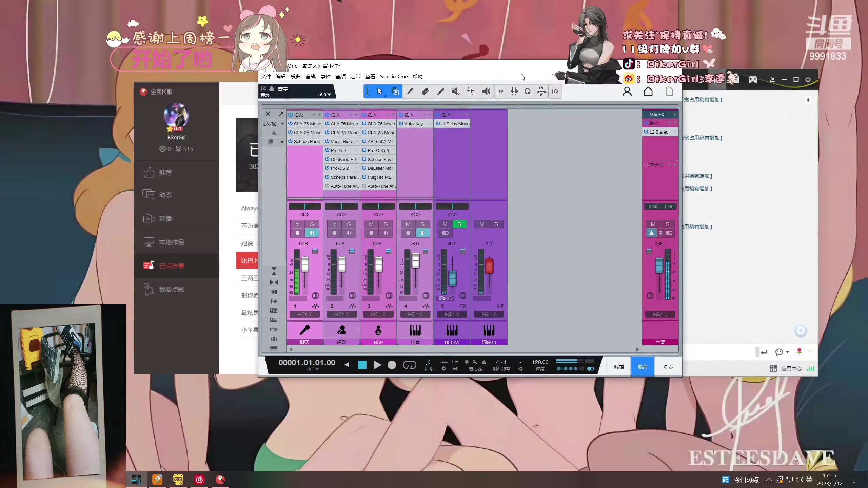The image size is (868, 488).
Task: Open the Studio One menu
Action: coord(394,76)
